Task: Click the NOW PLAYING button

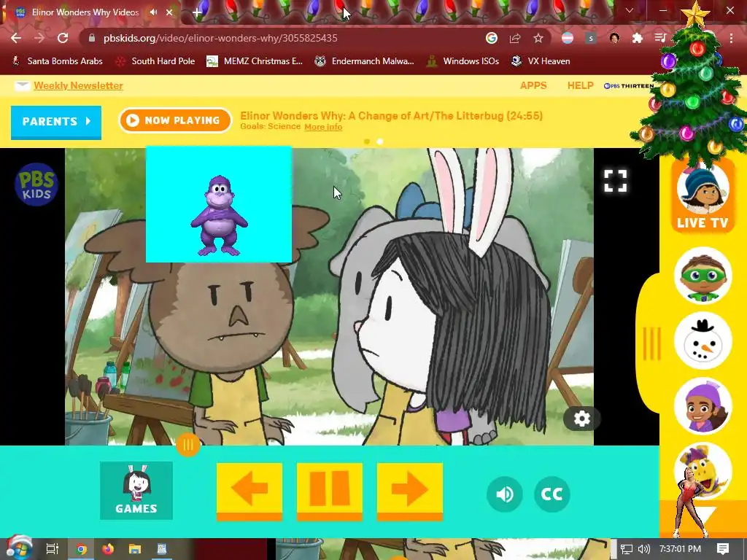Action: pos(175,120)
